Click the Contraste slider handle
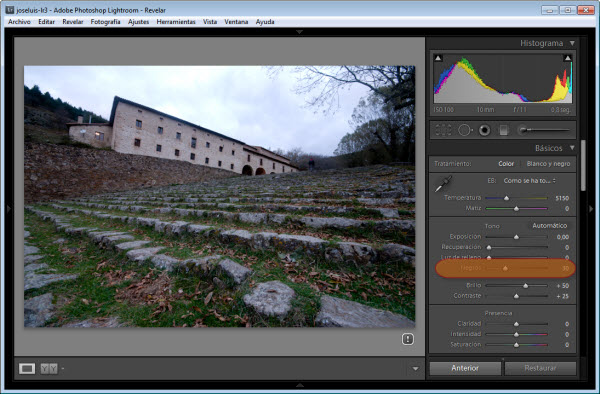This screenshot has width=600, height=394. pos(516,296)
